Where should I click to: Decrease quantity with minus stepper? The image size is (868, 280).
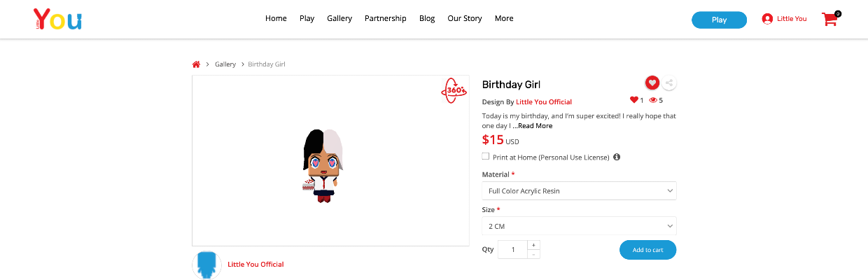pyautogui.click(x=533, y=254)
